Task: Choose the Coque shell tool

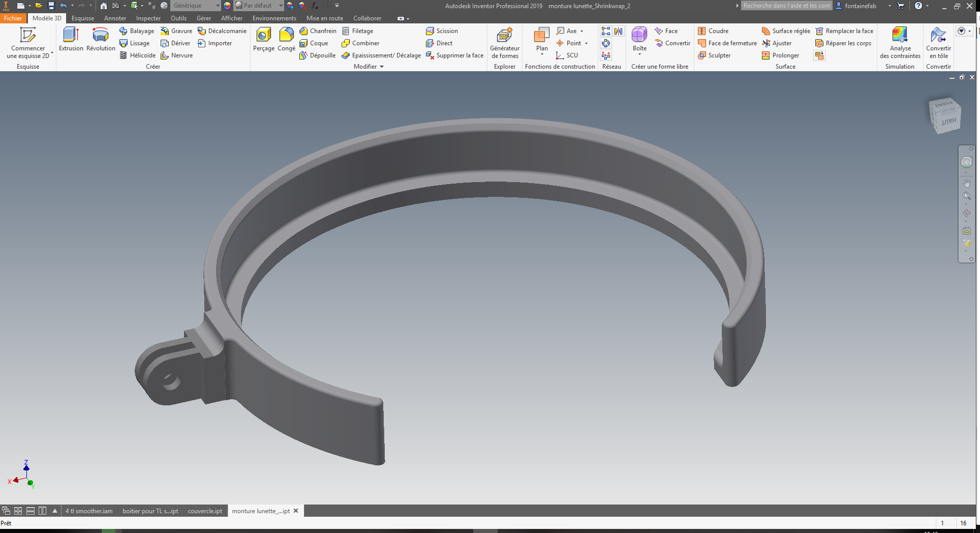Action: [314, 43]
